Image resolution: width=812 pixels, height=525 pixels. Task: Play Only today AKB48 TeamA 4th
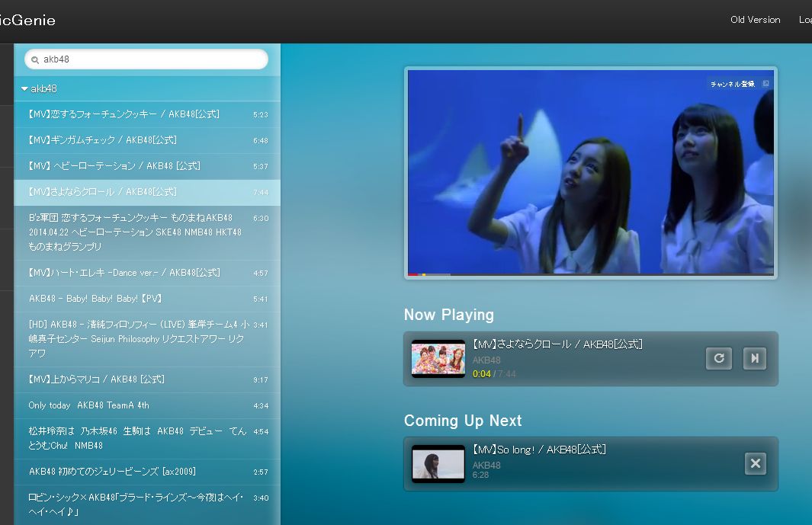point(148,405)
